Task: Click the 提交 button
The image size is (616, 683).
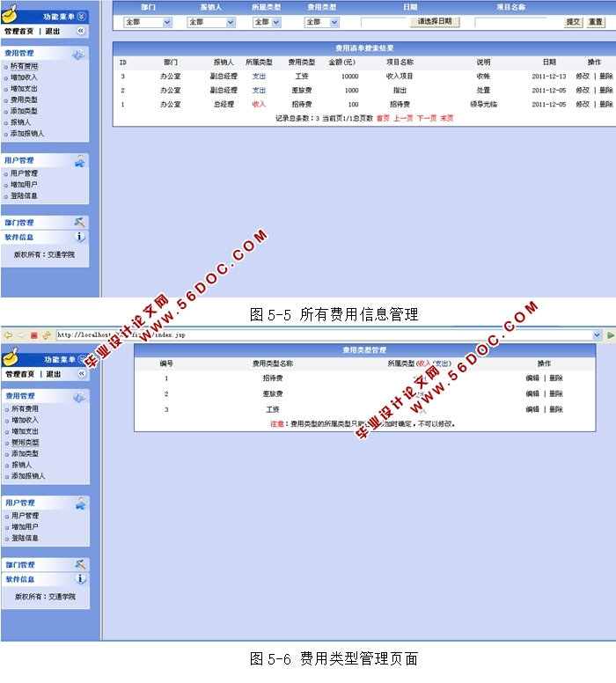Action: tap(573, 22)
